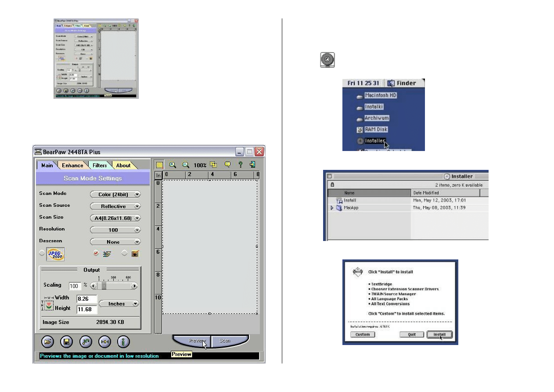
Task: Select the checked flatbed scan radio option
Action: [x=96, y=253]
